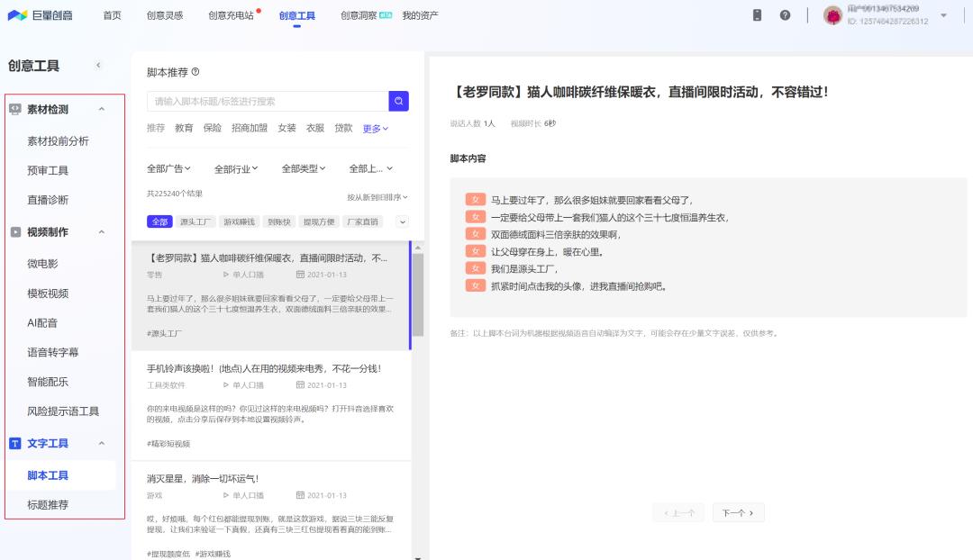Click the user avatar icon
The width and height of the screenshot is (973, 560).
(x=832, y=15)
